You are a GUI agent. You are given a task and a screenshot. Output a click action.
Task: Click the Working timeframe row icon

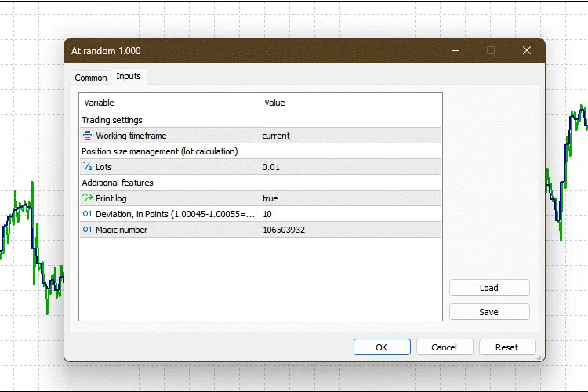[87, 136]
